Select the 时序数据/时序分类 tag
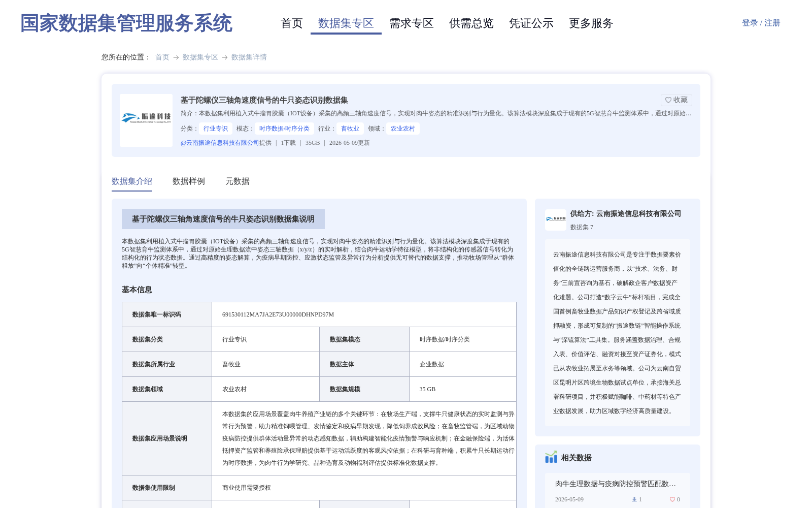812x508 pixels. (284, 129)
